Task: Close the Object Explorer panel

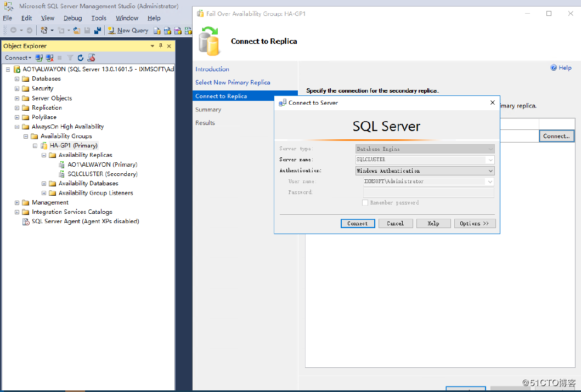Action: pyautogui.click(x=169, y=46)
